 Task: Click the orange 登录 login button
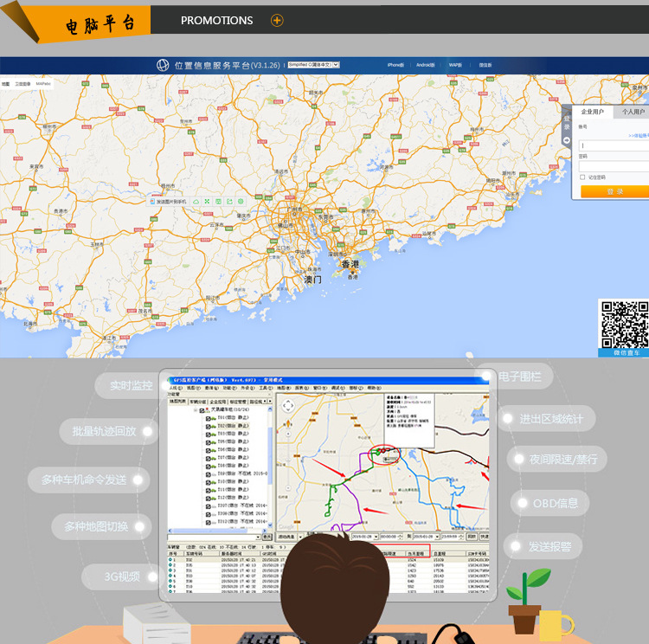click(614, 191)
